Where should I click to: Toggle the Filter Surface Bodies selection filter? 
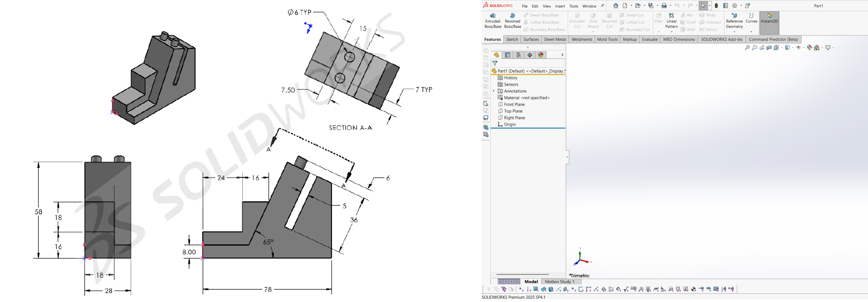pos(544,289)
